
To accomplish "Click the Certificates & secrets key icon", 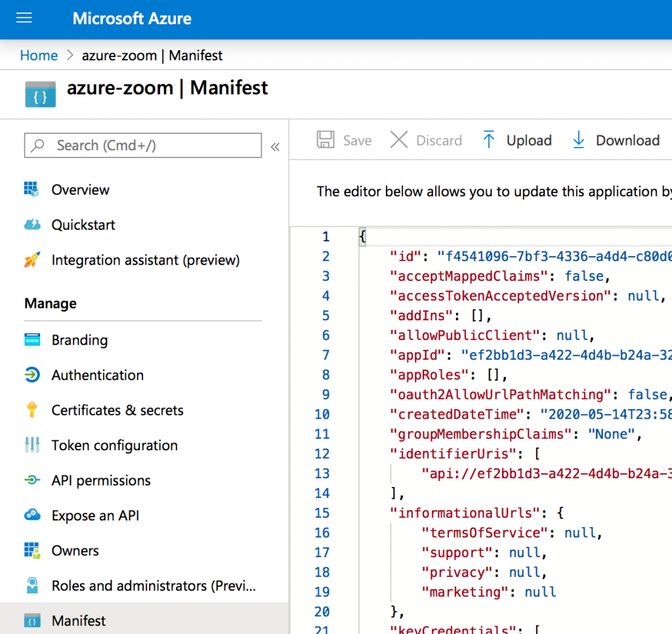I will (32, 410).
